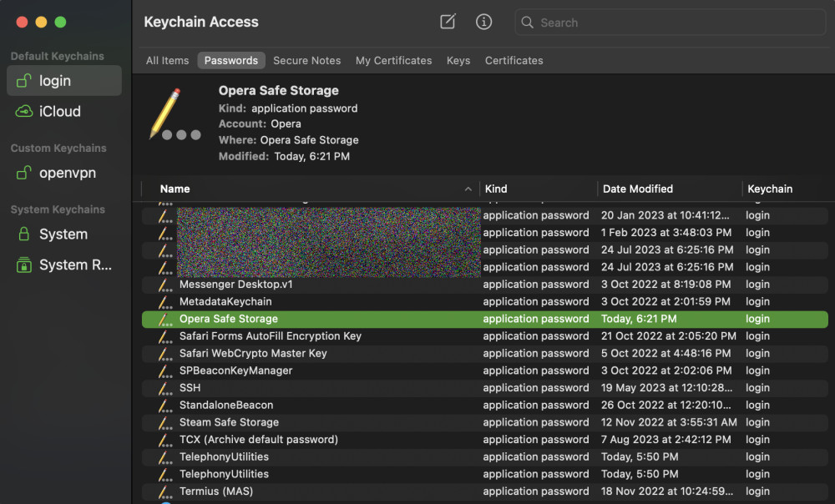Click the openvpn keychain padlock icon

tap(23, 173)
